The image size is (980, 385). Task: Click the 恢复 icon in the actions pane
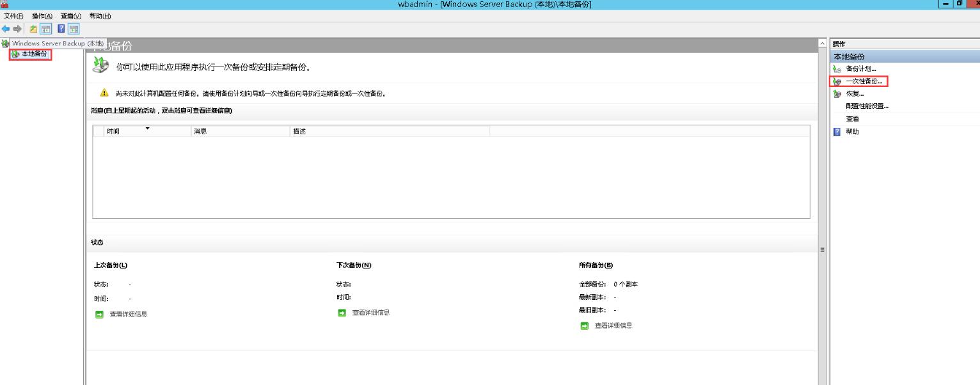837,94
